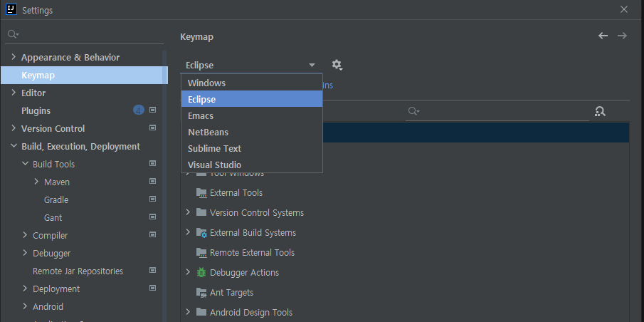Click Find Actions by Shortcut icon
The width and height of the screenshot is (644, 322).
tap(600, 111)
